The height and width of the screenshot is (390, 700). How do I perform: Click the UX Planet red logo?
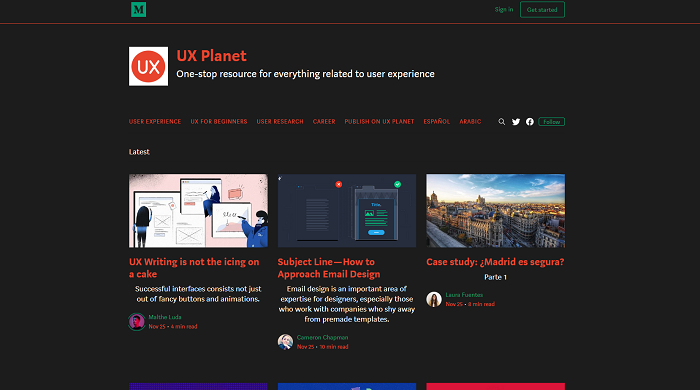click(x=149, y=66)
